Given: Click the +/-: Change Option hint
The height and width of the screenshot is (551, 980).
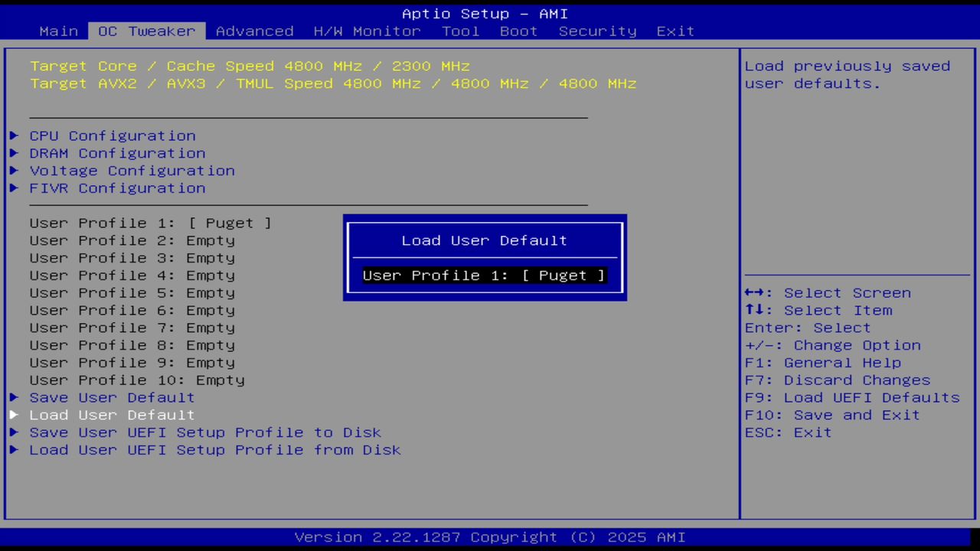Looking at the screenshot, I should (x=833, y=346).
